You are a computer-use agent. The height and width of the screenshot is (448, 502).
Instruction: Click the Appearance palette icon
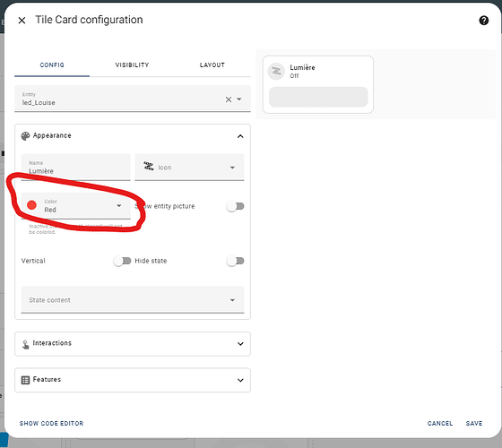(25, 136)
